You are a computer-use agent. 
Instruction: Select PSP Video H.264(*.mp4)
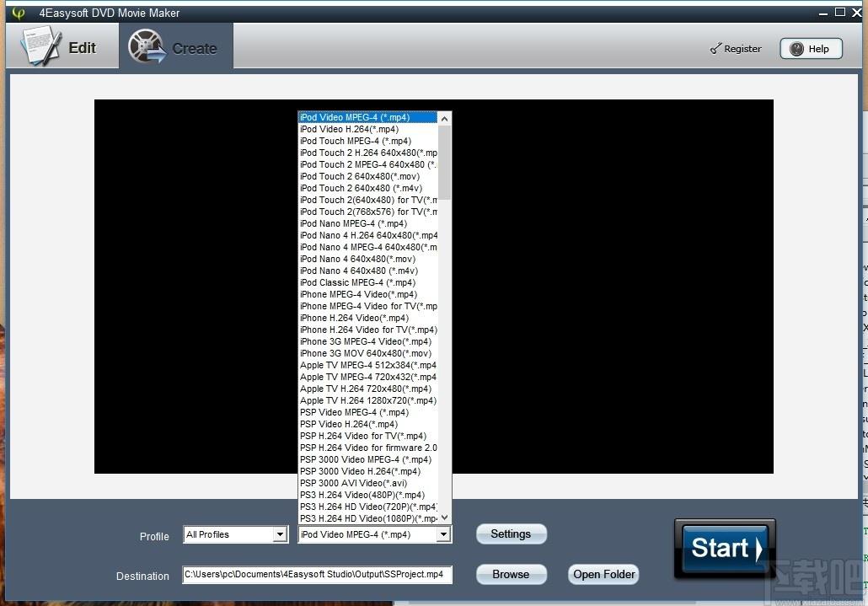coord(368,425)
